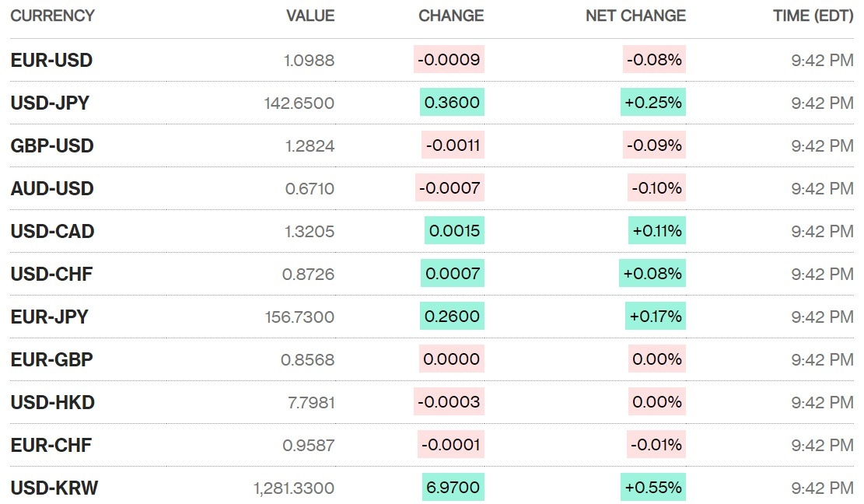Image resolution: width=864 pixels, height=504 pixels.
Task: Click the EUR-CHF currency link
Action: 51,445
